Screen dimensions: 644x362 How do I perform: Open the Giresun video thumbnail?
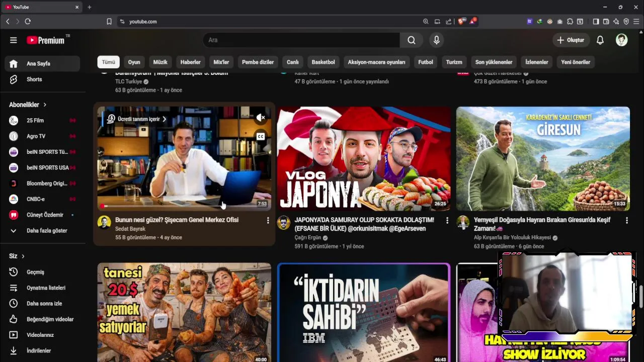[x=543, y=158]
